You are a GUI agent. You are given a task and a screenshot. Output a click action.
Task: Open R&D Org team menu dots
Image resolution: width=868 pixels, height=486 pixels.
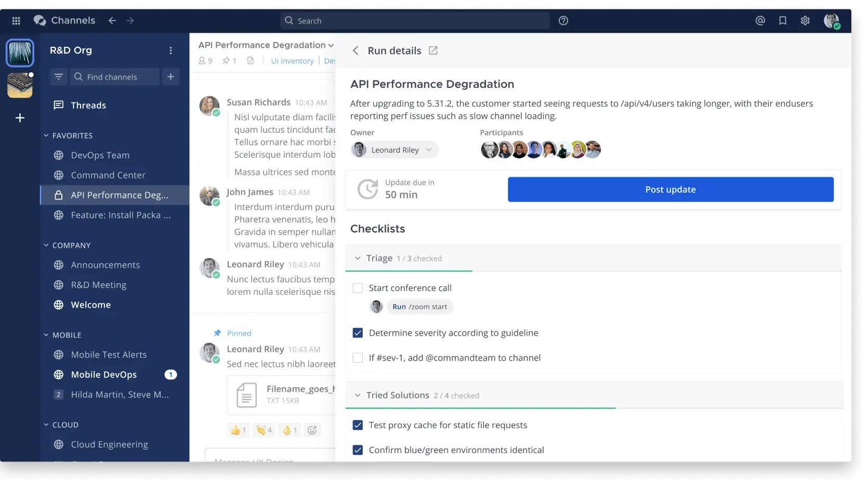170,50
